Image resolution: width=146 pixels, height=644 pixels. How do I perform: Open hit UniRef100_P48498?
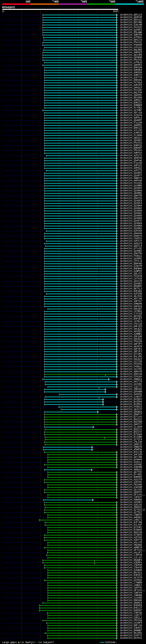click(131, 45)
